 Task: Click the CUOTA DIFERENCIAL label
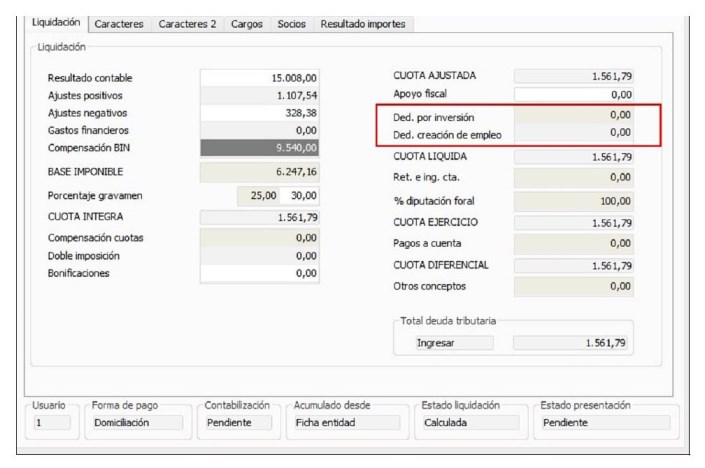click(x=441, y=265)
